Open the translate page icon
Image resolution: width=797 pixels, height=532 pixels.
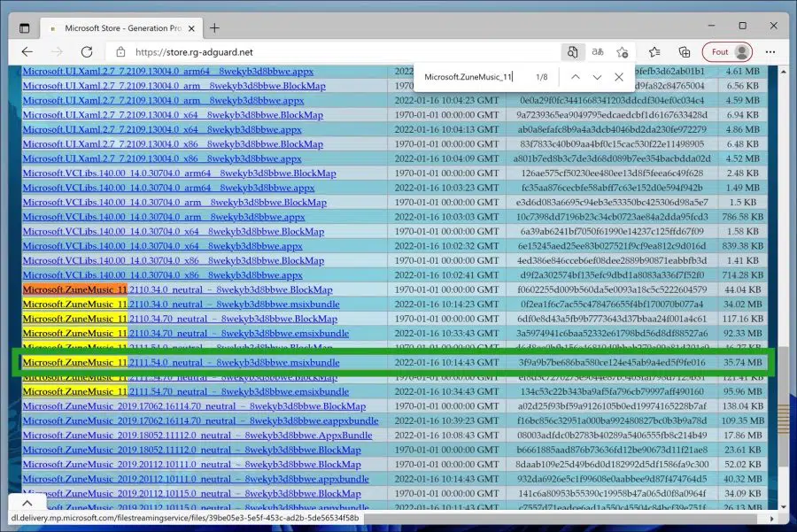click(598, 52)
